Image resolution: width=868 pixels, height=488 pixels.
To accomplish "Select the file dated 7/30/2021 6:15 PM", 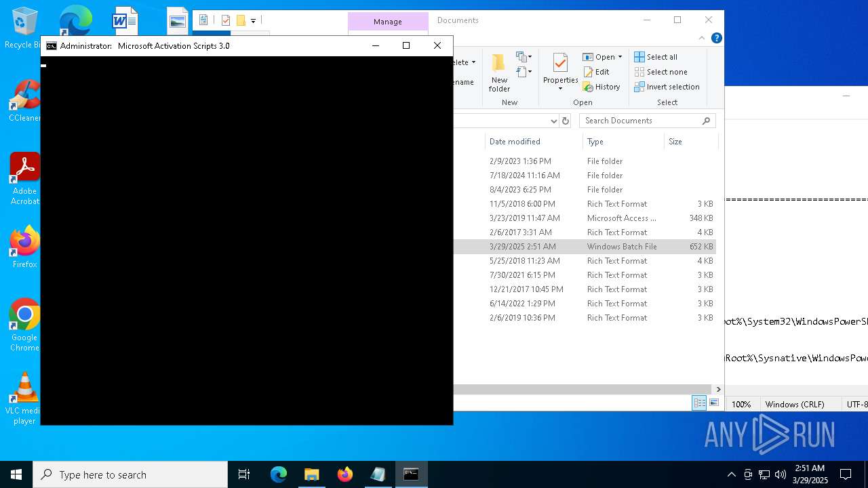I will coord(585,275).
